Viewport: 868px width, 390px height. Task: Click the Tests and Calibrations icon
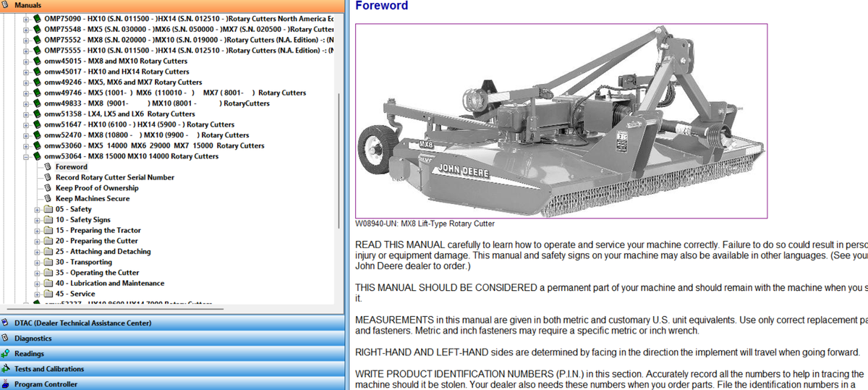(7, 369)
